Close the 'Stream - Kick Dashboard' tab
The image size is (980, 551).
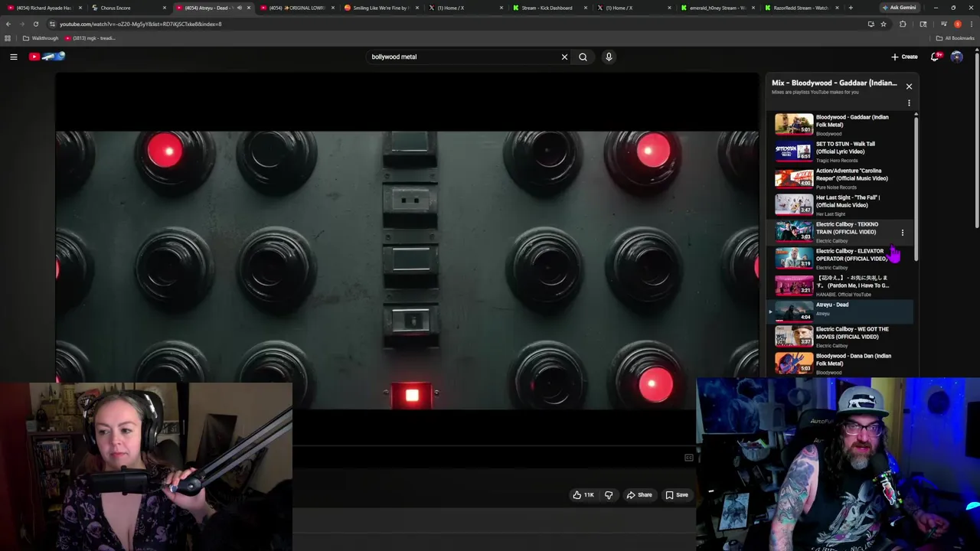point(586,8)
